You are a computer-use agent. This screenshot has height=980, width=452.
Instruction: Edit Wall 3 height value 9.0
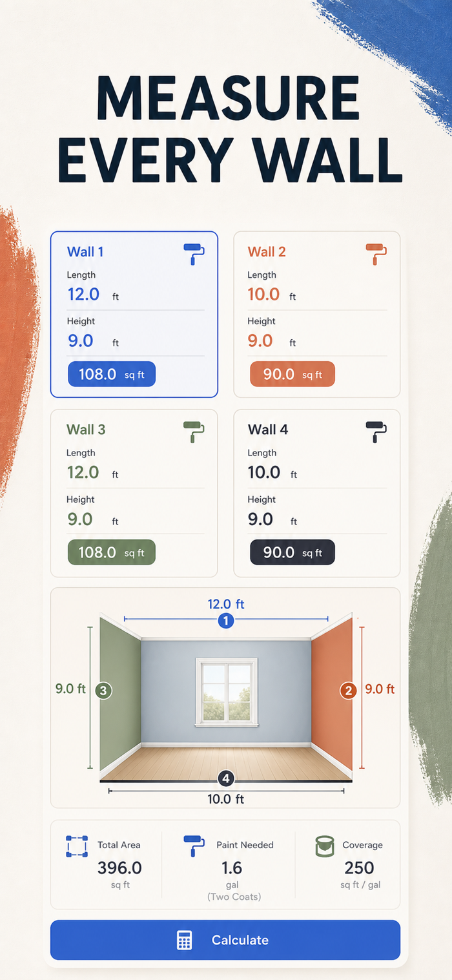click(80, 519)
